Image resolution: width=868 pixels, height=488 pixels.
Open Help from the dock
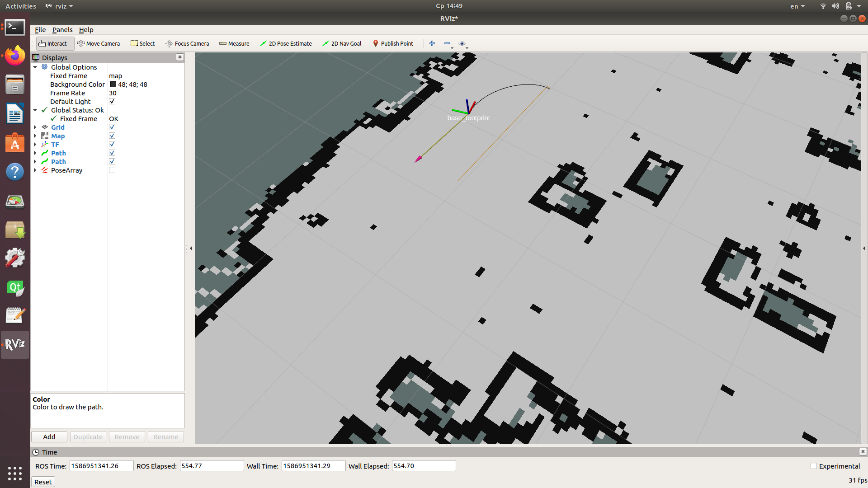pos(15,172)
